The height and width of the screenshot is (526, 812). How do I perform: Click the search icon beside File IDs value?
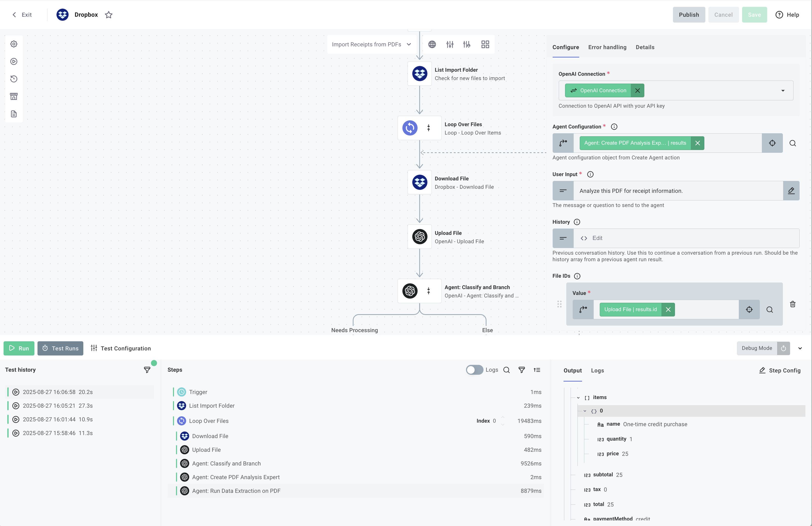click(x=770, y=310)
